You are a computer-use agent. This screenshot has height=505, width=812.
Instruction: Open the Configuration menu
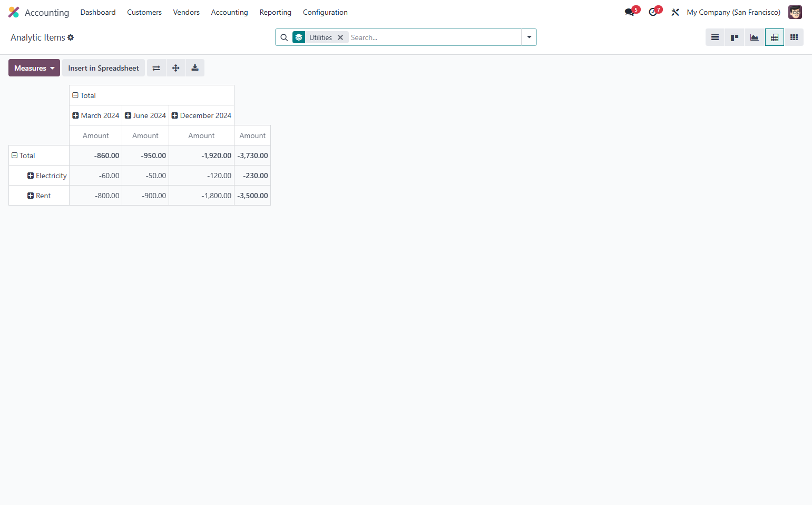[325, 12]
